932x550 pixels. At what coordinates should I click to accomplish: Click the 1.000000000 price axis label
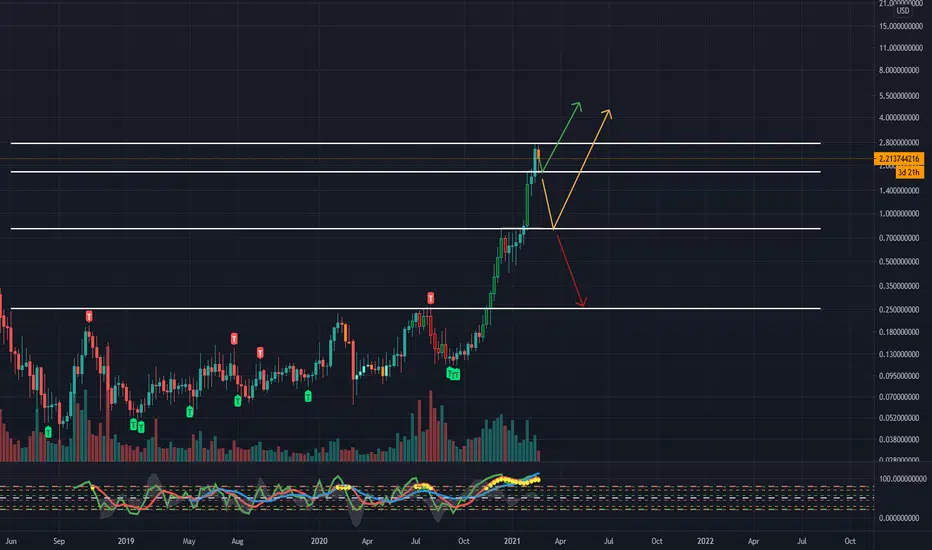901,213
